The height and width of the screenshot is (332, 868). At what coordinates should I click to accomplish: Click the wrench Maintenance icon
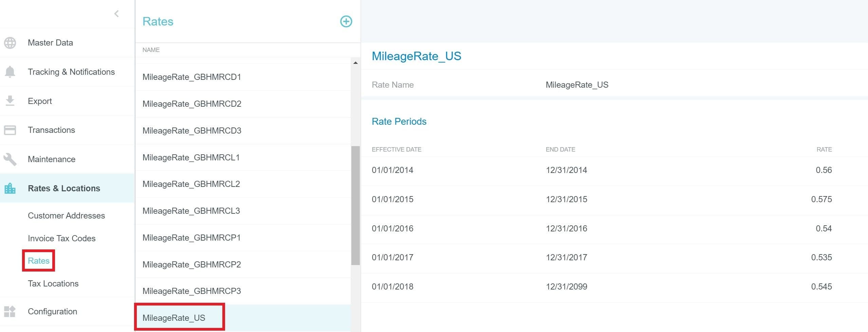pyautogui.click(x=10, y=159)
